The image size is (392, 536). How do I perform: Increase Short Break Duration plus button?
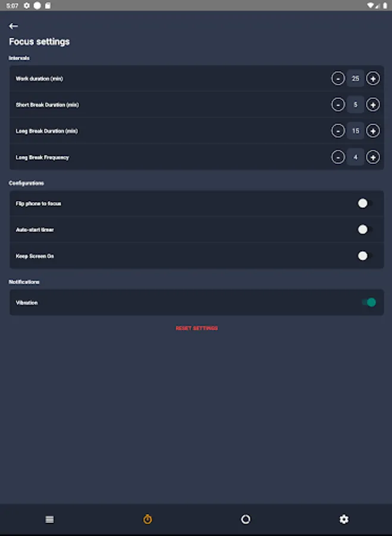coord(372,105)
